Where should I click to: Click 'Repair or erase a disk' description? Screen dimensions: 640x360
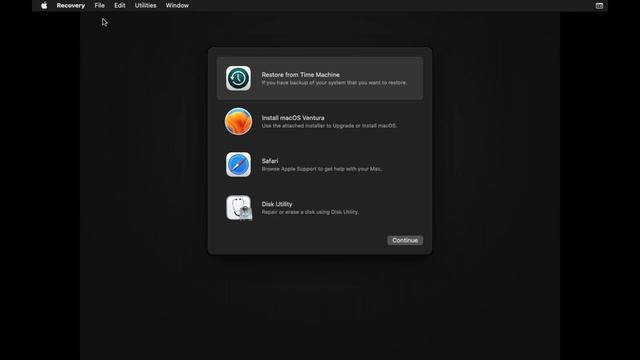(x=310, y=212)
